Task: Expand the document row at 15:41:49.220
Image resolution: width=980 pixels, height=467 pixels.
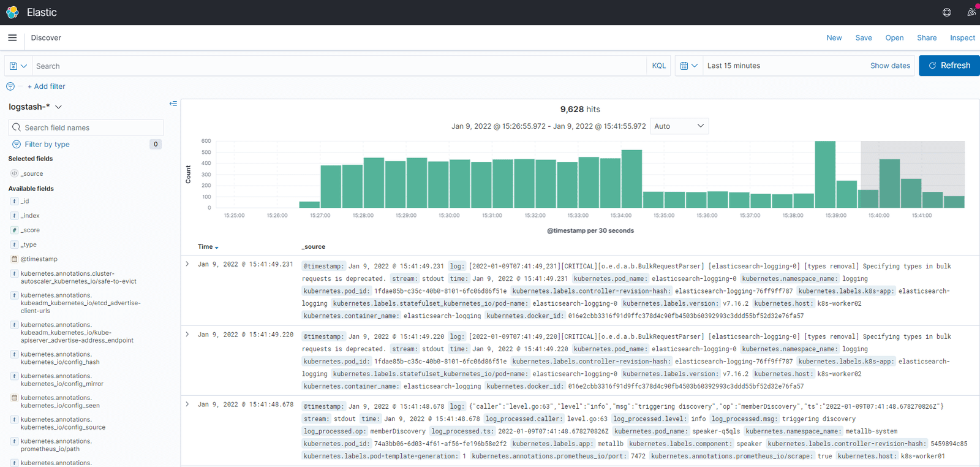Action: 187,335
